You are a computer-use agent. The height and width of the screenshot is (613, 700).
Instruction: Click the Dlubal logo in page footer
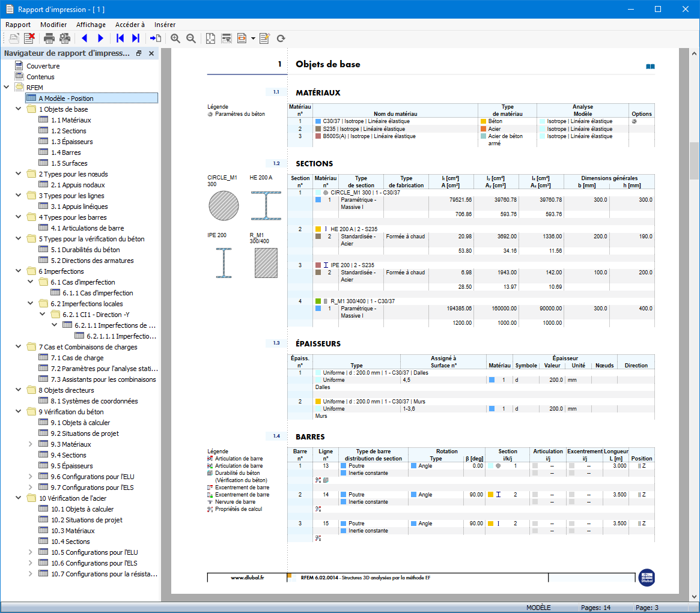pyautogui.click(x=647, y=578)
